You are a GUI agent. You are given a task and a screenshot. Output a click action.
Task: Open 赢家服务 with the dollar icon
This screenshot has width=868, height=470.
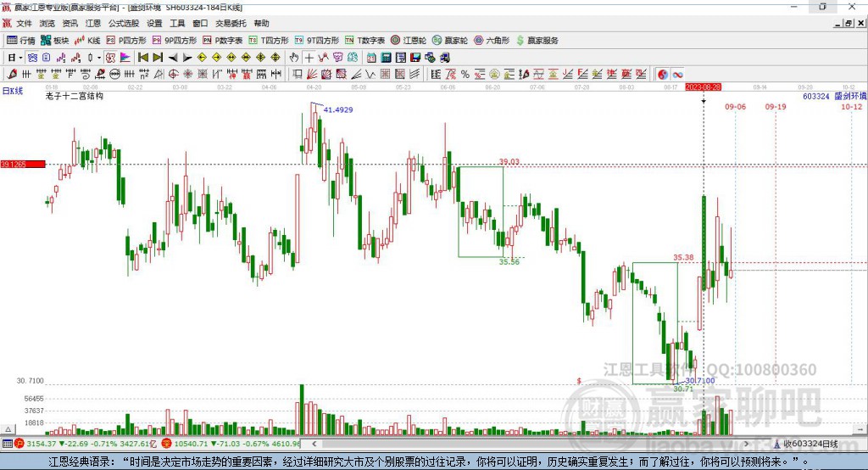coord(537,41)
